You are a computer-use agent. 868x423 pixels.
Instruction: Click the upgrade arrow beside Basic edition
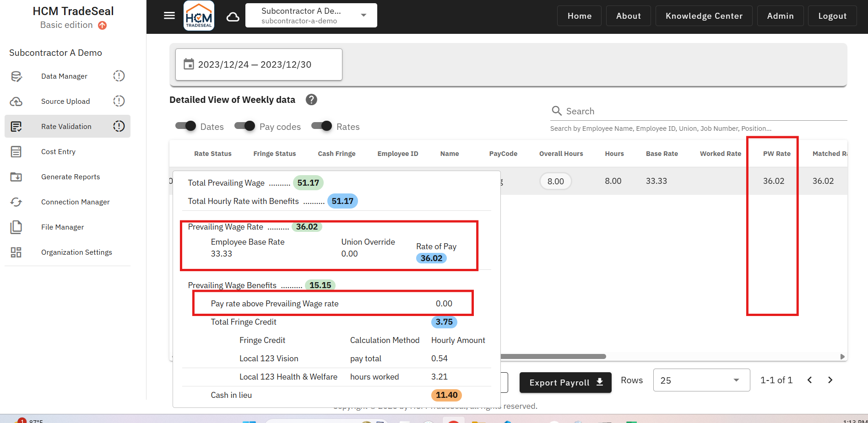coord(103,26)
